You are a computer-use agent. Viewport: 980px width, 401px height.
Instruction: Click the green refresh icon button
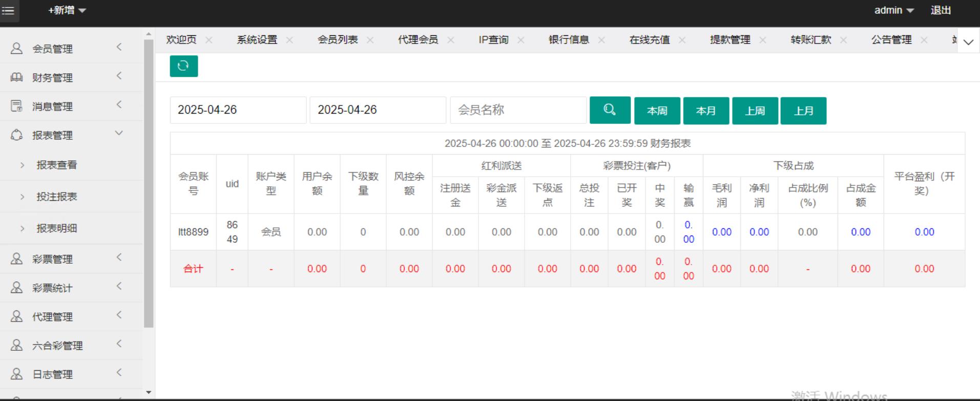tap(183, 66)
